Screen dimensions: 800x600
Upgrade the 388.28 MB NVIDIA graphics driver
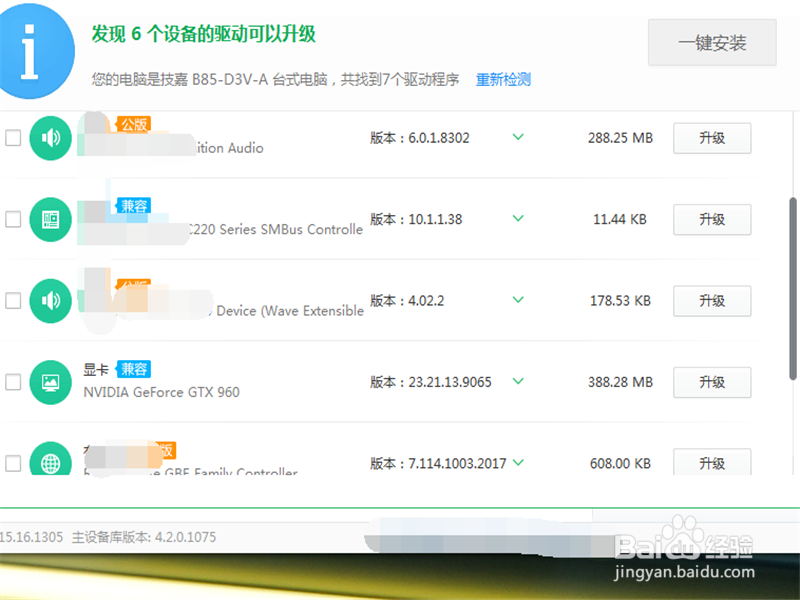[x=712, y=382]
